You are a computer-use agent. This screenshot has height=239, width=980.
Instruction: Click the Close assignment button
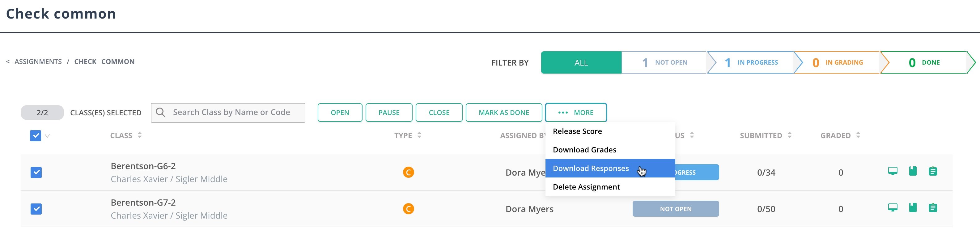pyautogui.click(x=439, y=113)
